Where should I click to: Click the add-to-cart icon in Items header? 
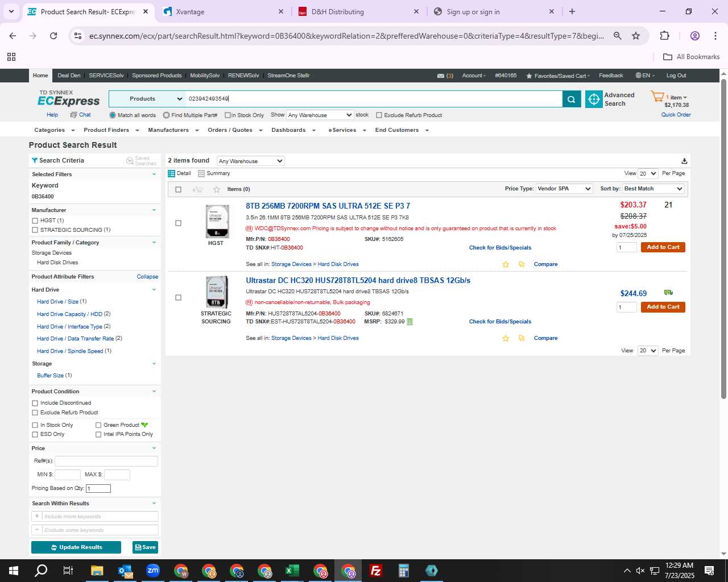197,189
